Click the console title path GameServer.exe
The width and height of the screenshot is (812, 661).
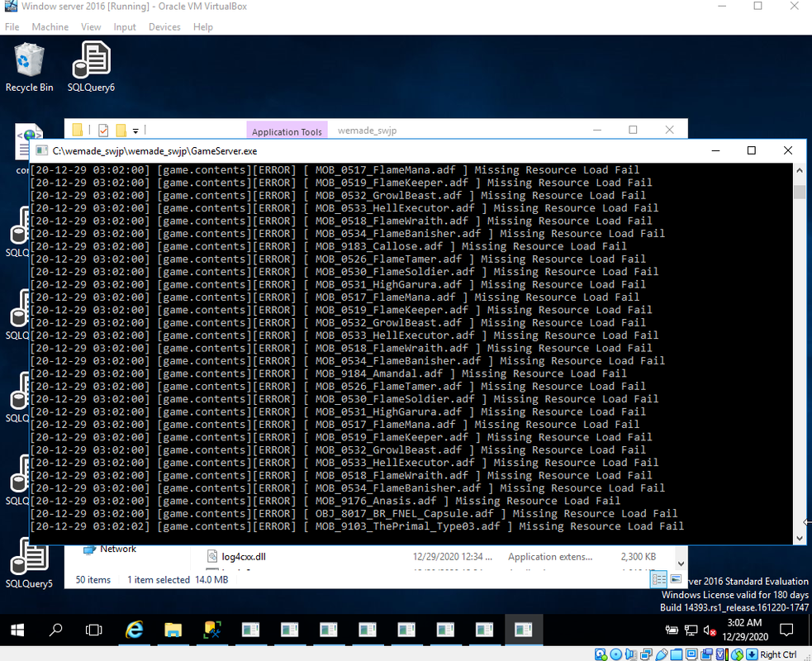(154, 151)
